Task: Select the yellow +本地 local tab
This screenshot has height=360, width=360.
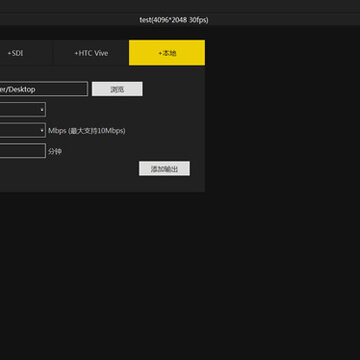Action: 167,53
